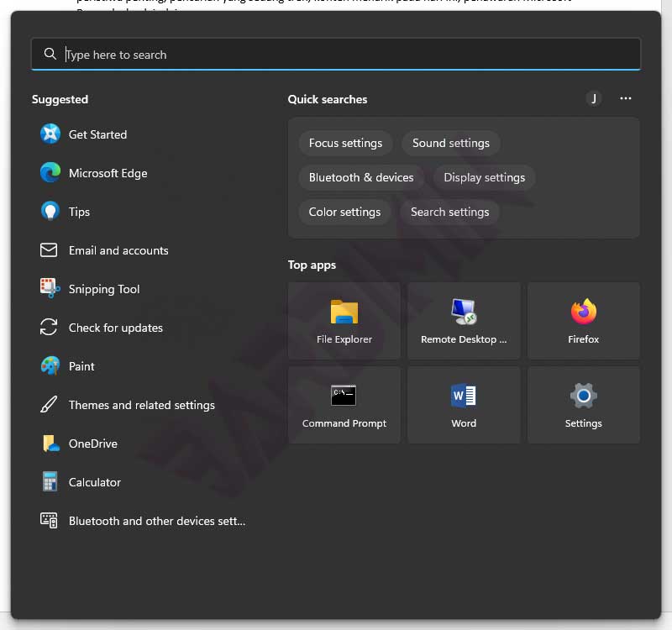Click the Remote Desktop Connection icon
This screenshot has width=672, height=630.
point(464,312)
